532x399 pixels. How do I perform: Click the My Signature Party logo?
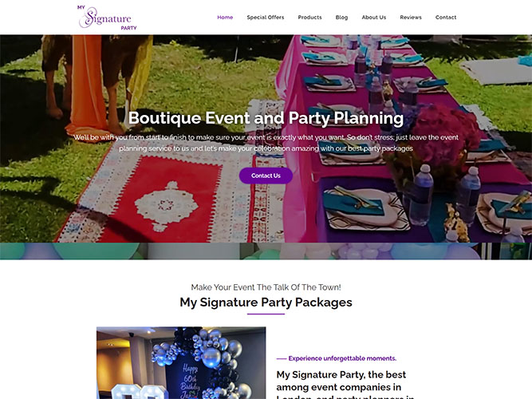pyautogui.click(x=107, y=18)
